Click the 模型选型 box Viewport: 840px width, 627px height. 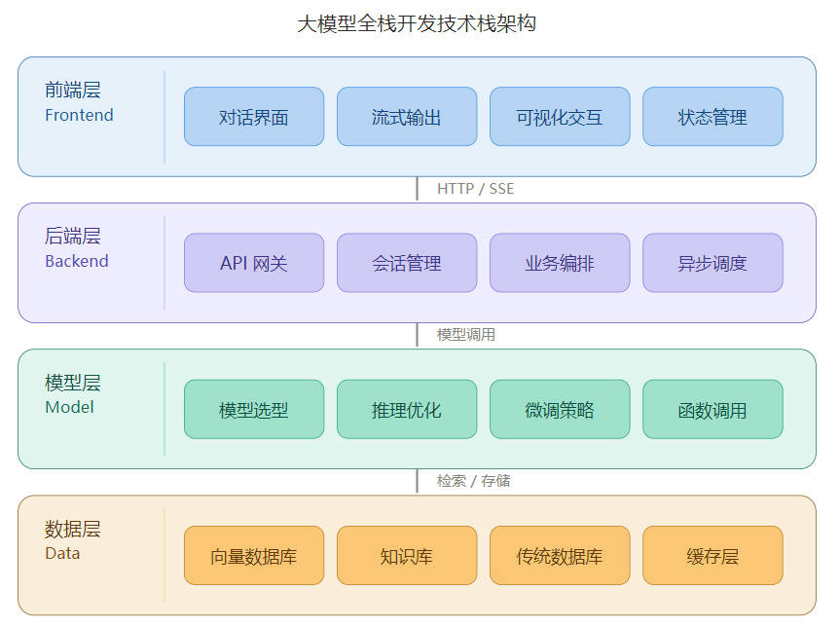click(x=254, y=410)
